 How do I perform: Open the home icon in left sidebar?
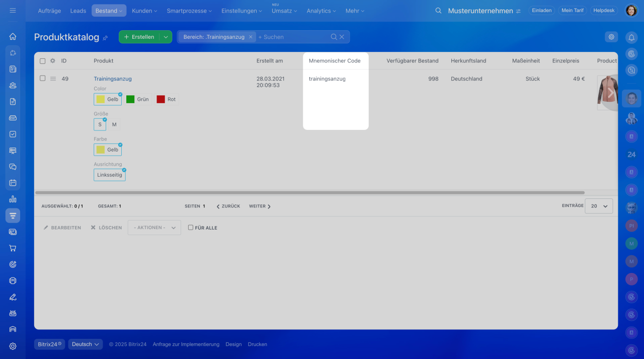(x=13, y=36)
